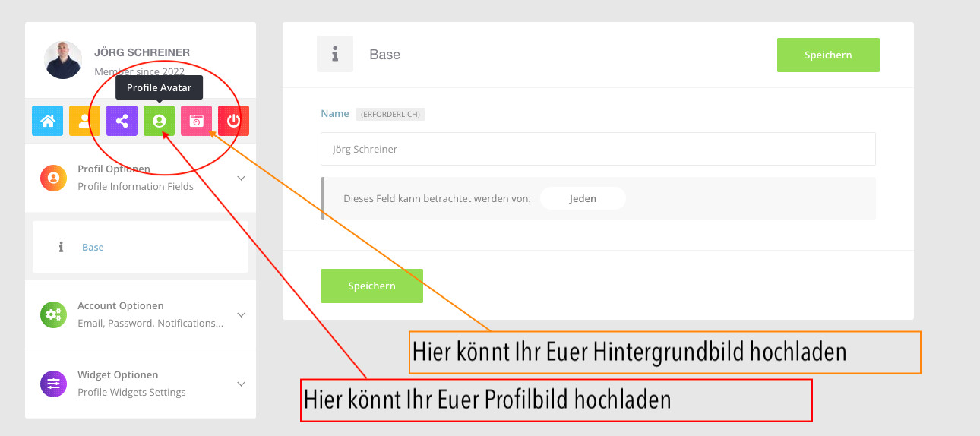Screen dimensions: 980x436
Task: Click the purple share icon button
Action: (x=122, y=121)
